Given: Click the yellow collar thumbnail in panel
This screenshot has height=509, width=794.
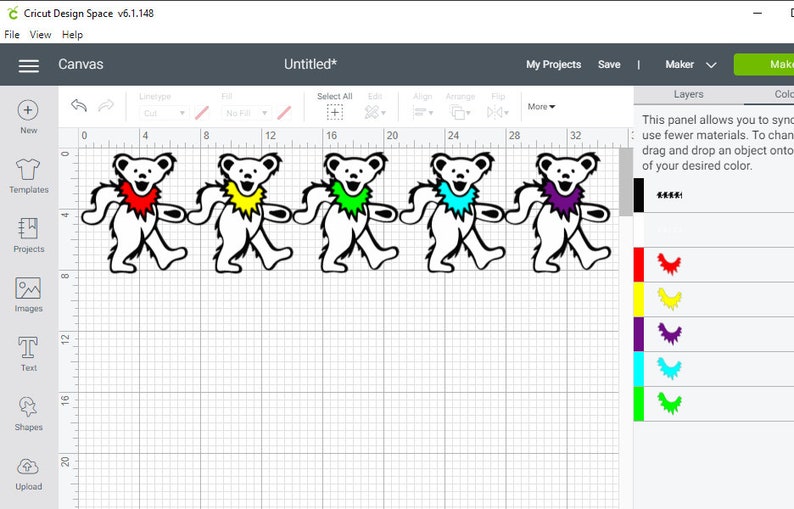Looking at the screenshot, I should [x=669, y=298].
